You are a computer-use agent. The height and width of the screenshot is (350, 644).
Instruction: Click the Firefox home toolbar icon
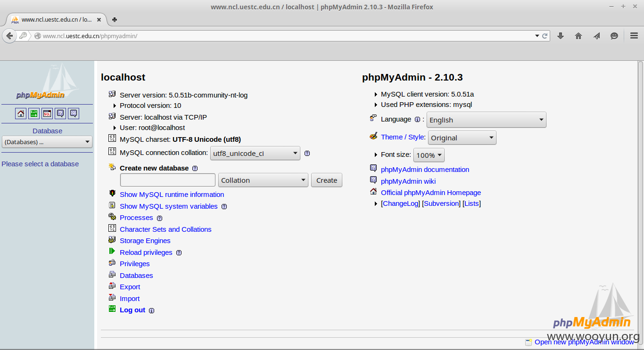coord(578,36)
